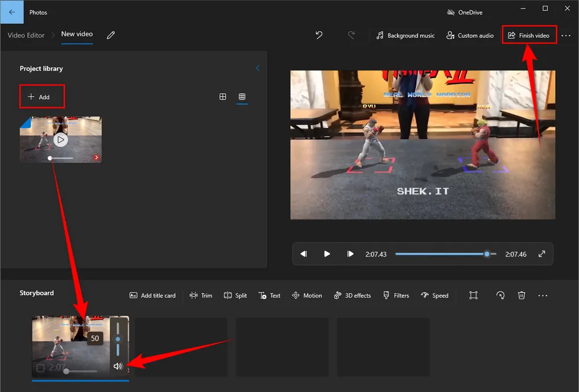Screen dimensions: 579x392
Task: Split the selected clip
Action: (235, 295)
